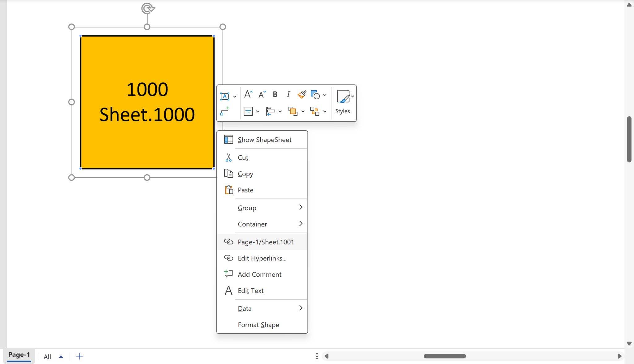634x364 pixels.
Task: Select Format Shape from the context menu
Action: (258, 324)
